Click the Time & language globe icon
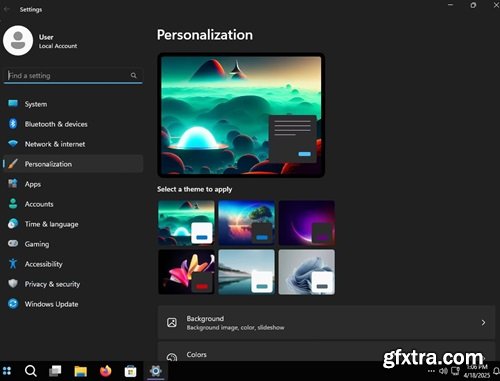 pos(13,224)
